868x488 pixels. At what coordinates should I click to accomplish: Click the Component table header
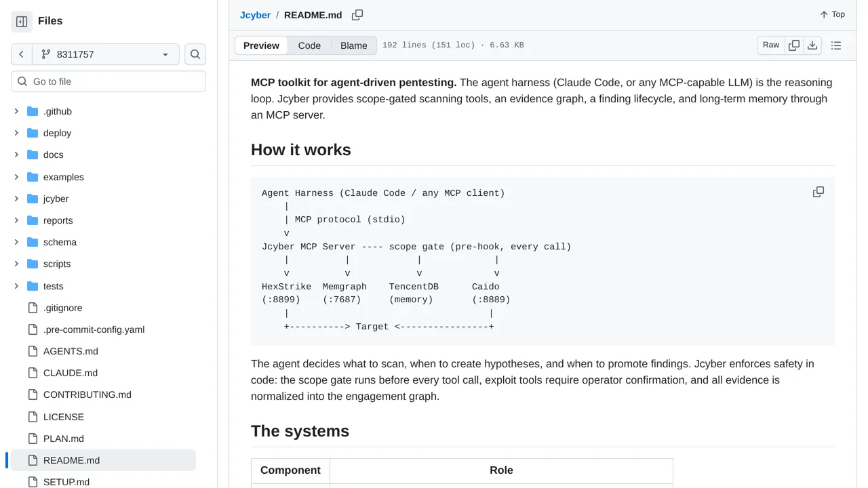[290, 470]
